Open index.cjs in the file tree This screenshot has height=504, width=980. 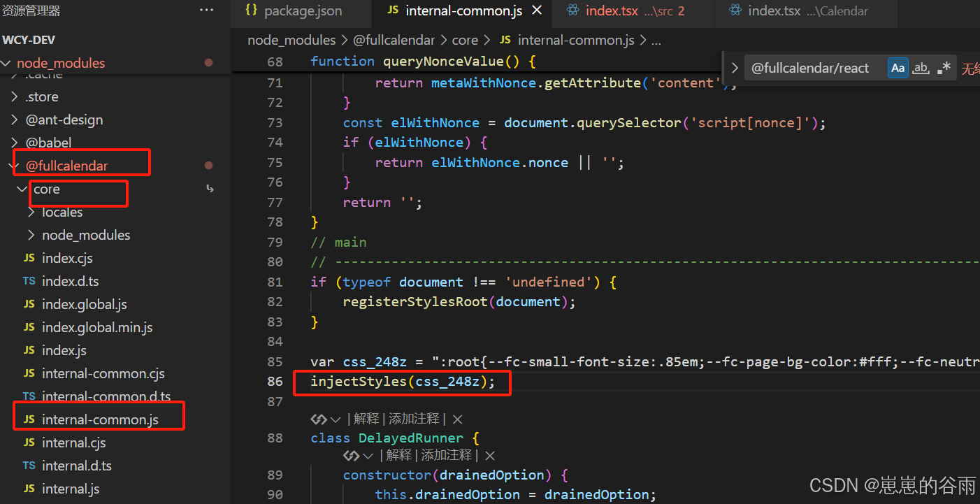click(67, 258)
